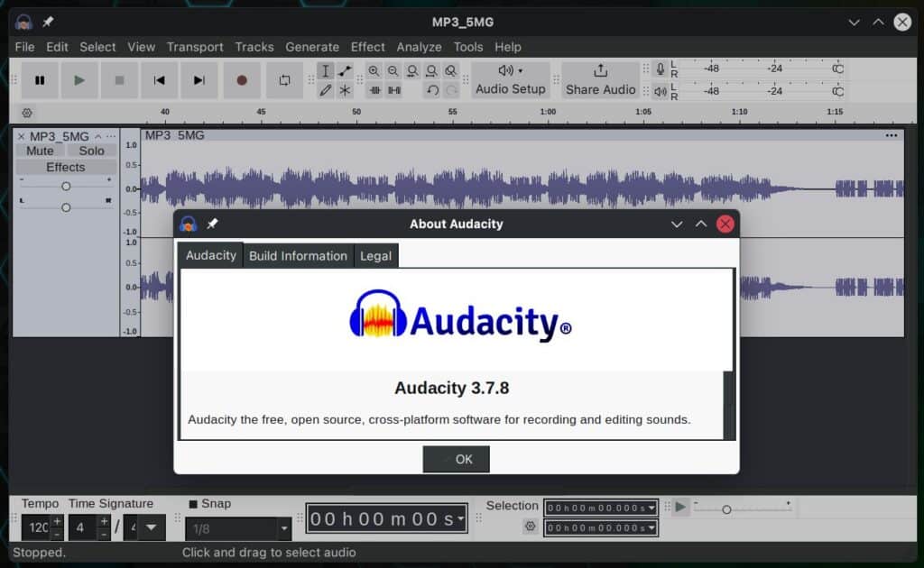Click the Stop button in transport toolbar
Viewport: 924px width, 568px height.
tap(119, 80)
